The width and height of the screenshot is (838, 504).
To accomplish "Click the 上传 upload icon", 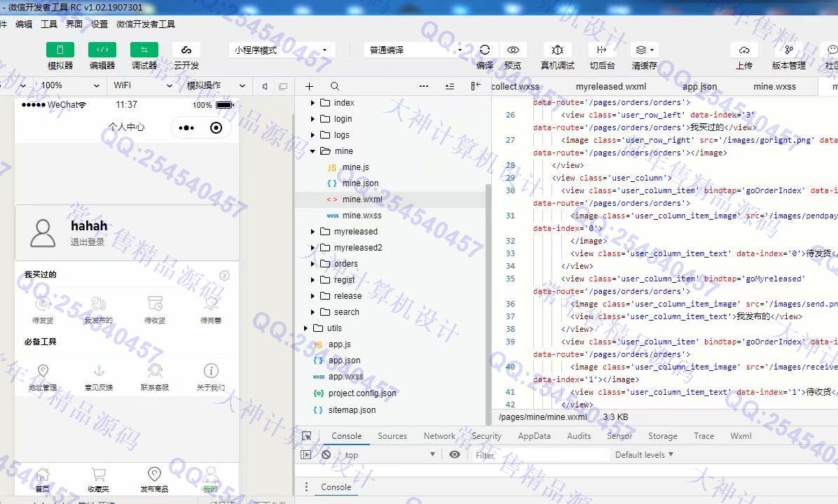I will point(744,50).
